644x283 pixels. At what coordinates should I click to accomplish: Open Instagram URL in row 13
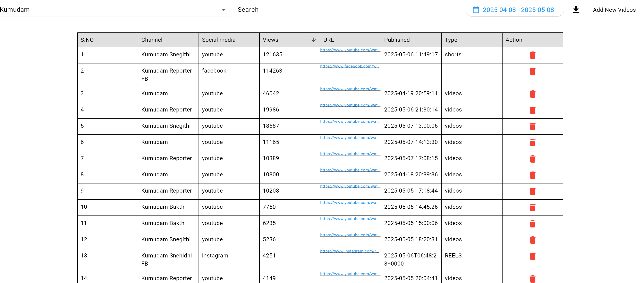click(x=350, y=251)
